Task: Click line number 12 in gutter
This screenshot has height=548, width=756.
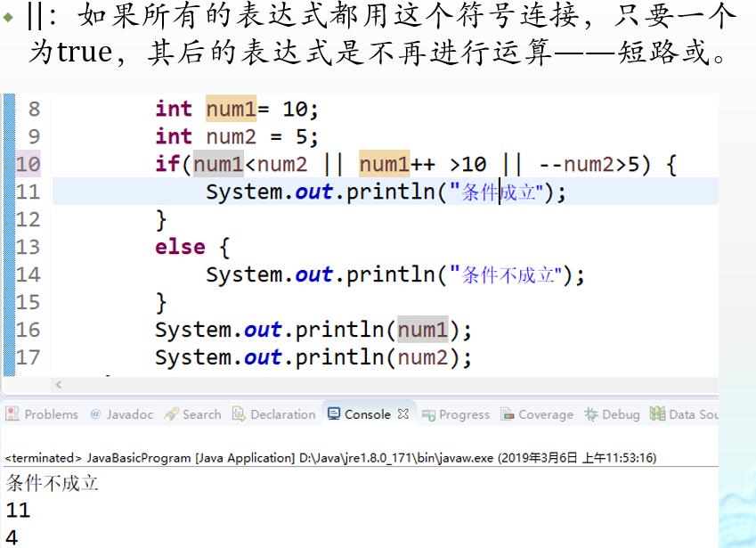Action: coord(28,219)
